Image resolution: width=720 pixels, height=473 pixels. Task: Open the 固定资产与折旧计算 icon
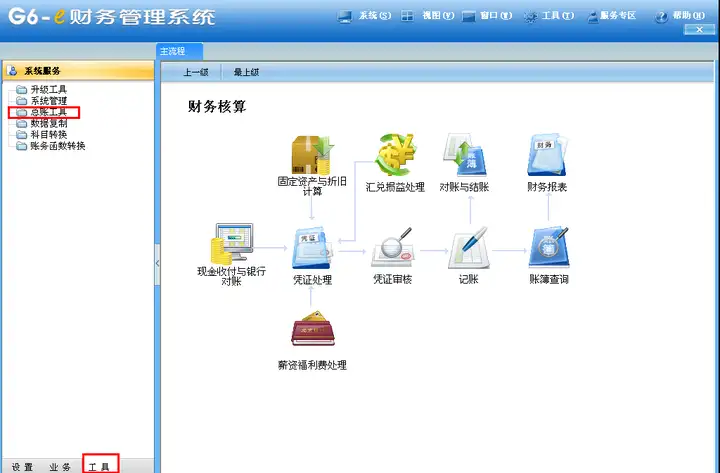312,155
